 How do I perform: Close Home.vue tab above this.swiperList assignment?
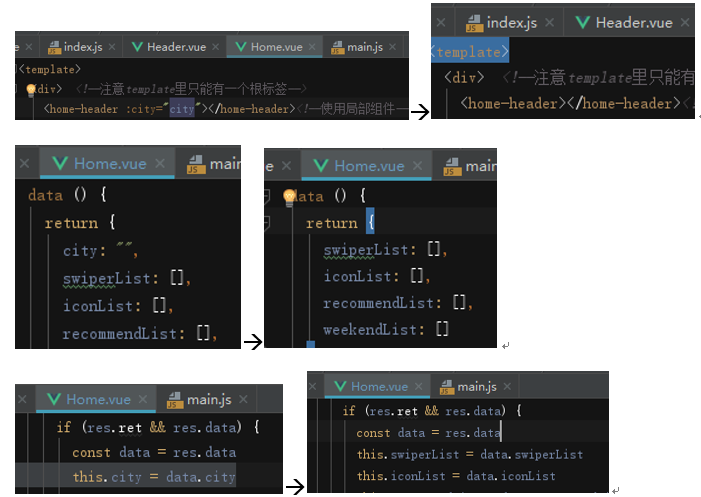pyautogui.click(x=418, y=386)
